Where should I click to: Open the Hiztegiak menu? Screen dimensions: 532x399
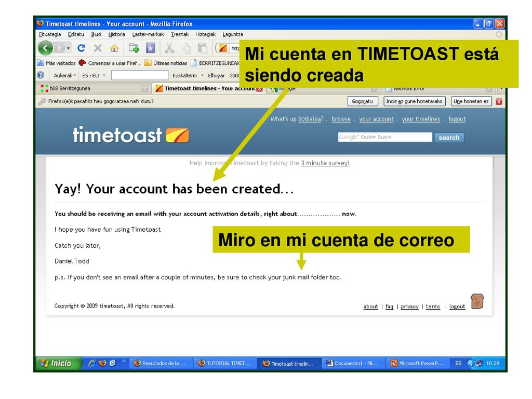(x=206, y=34)
